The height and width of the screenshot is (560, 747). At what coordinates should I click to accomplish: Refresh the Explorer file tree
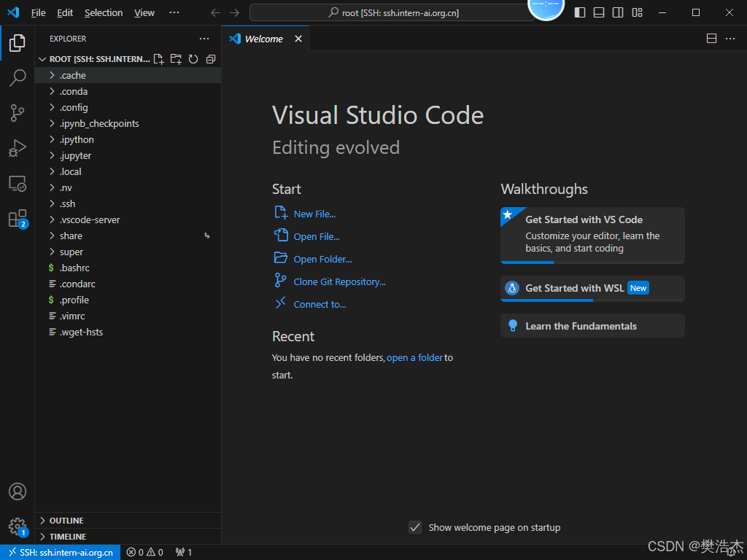point(193,59)
